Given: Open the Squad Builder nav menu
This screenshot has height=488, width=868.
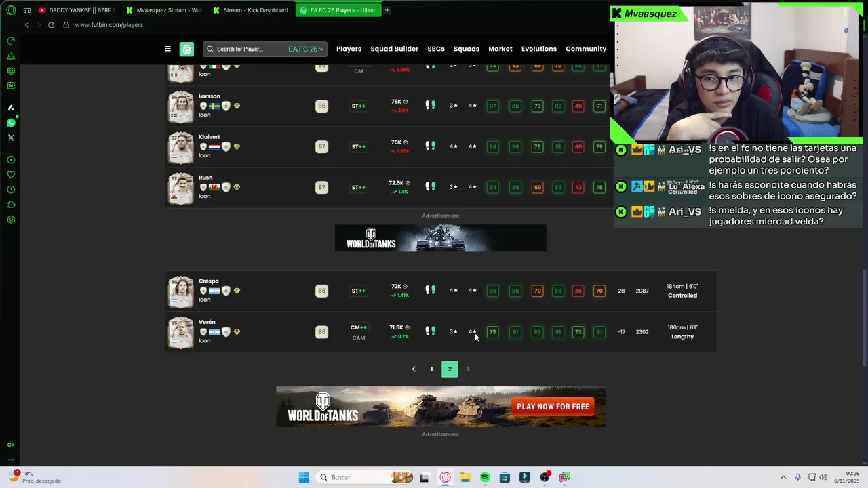Looking at the screenshot, I should pos(394,49).
